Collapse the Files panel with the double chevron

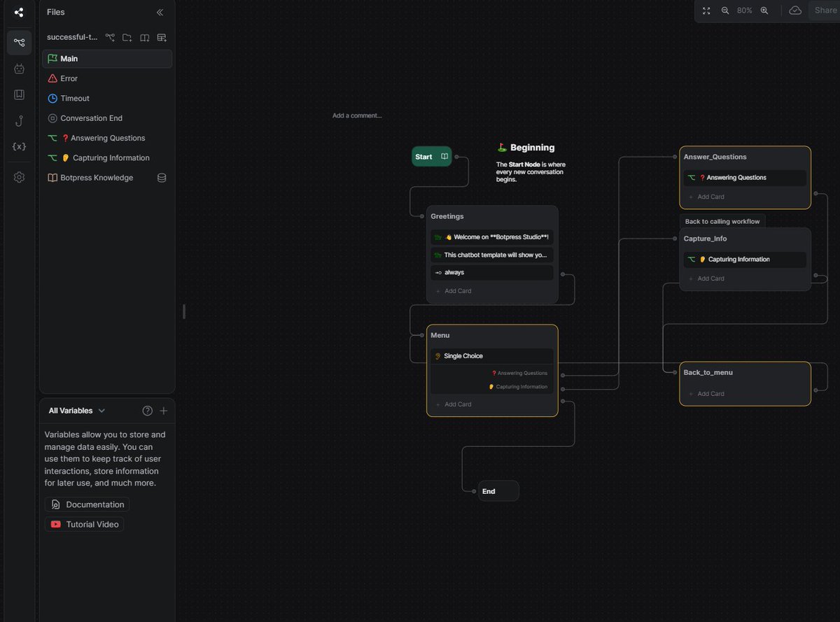[x=160, y=12]
